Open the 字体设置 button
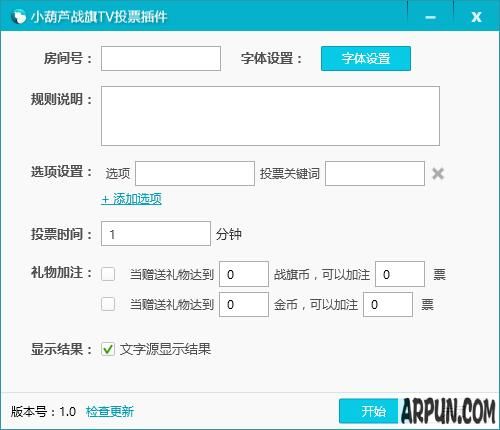This screenshot has height=430, width=500. click(366, 59)
